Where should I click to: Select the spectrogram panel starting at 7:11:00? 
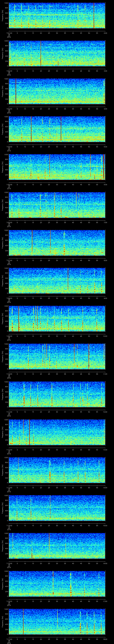point(57,394)
